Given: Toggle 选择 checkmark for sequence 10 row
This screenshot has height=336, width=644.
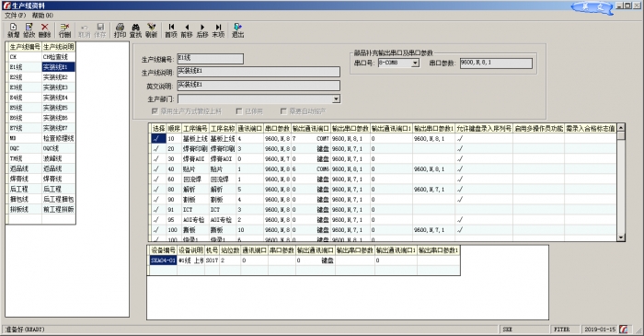Looking at the screenshot, I should point(158,138).
